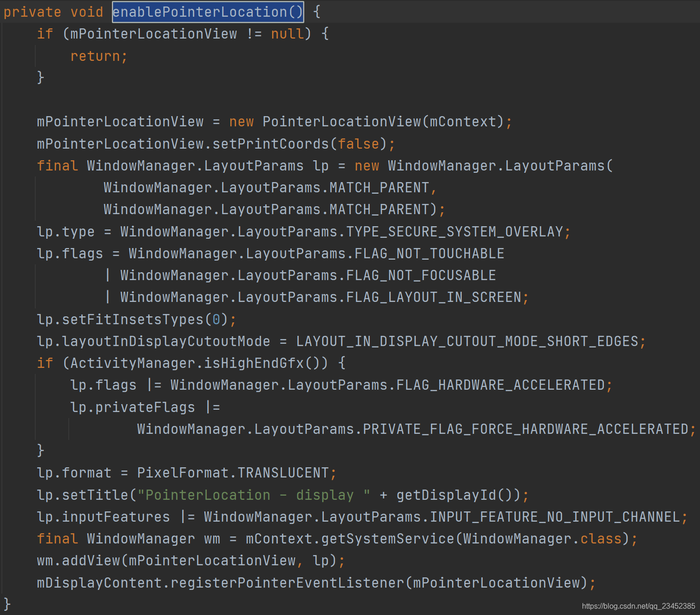
Task: Click the 'private' keyword in the method signature
Action: (32, 12)
